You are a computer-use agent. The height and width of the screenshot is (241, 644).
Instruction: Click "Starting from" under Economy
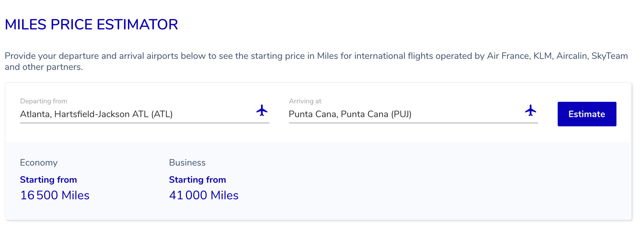click(x=48, y=180)
